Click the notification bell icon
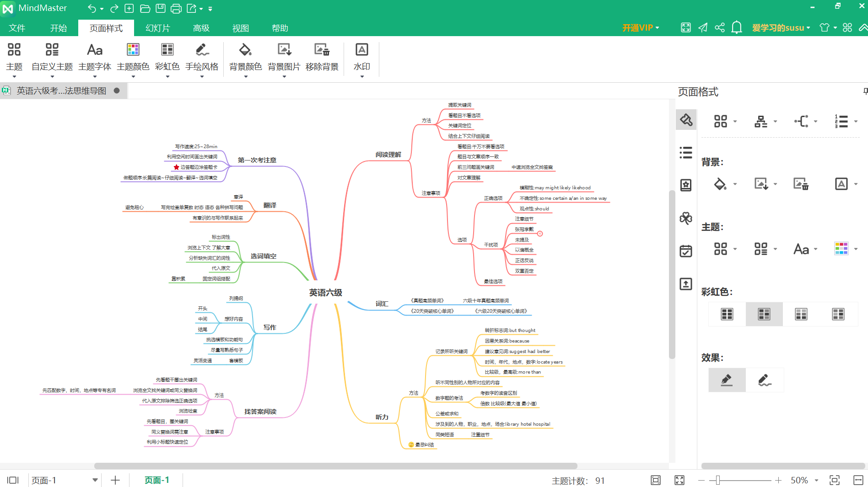The width and height of the screenshot is (868, 487). coord(736,27)
